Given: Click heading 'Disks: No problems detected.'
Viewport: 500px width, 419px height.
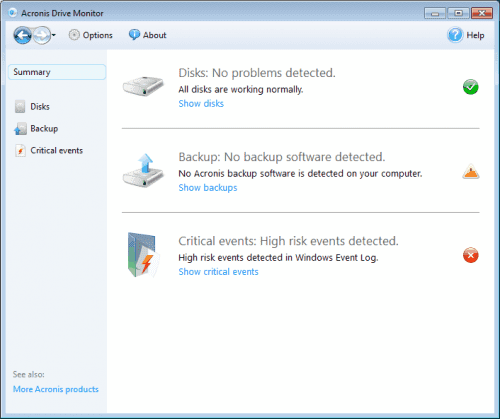Looking at the screenshot, I should click(x=257, y=73).
